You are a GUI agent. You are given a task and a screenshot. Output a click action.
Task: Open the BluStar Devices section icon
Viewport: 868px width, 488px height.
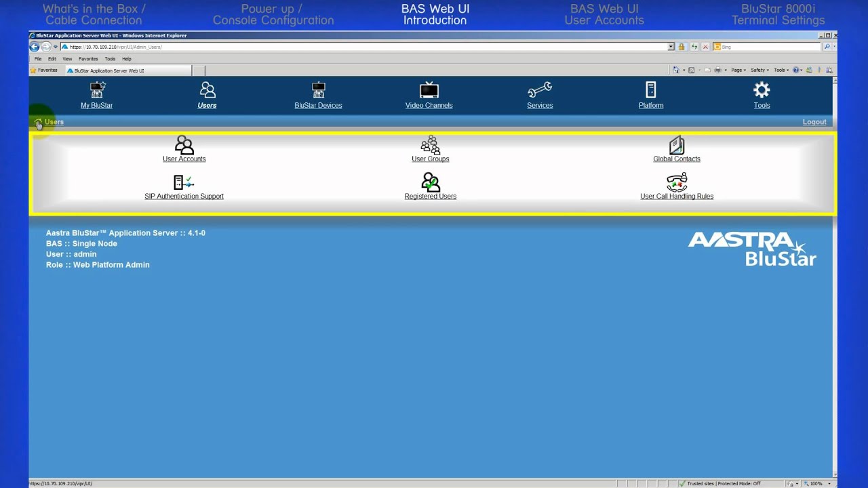tap(318, 90)
